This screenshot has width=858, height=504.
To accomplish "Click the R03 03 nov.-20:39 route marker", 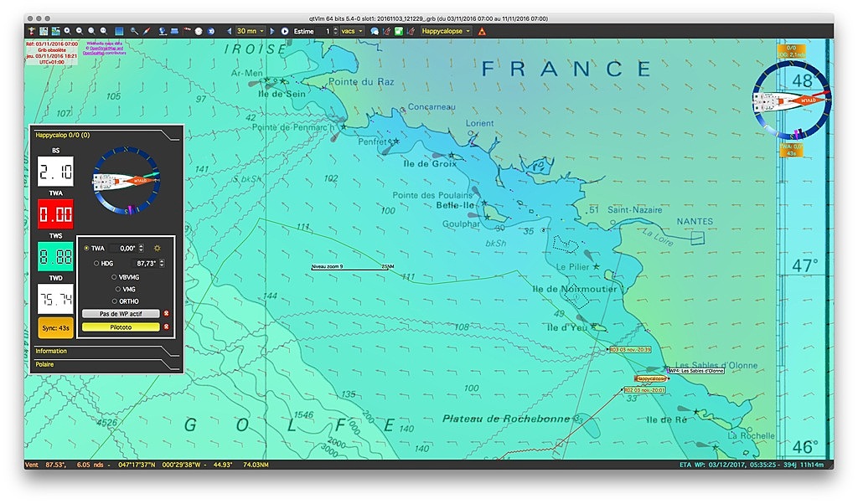I will click(x=630, y=349).
